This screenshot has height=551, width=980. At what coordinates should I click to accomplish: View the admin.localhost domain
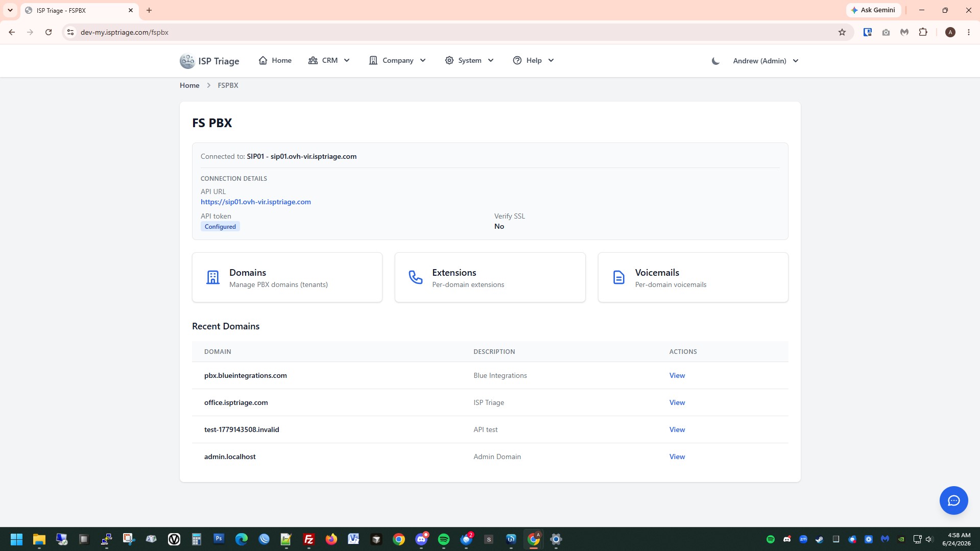[x=677, y=457]
